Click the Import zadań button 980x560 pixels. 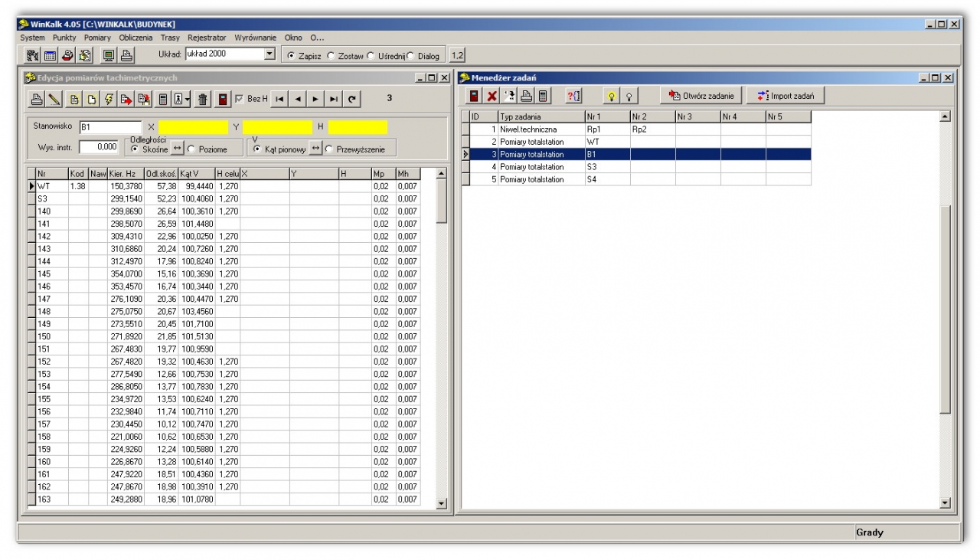pos(786,95)
